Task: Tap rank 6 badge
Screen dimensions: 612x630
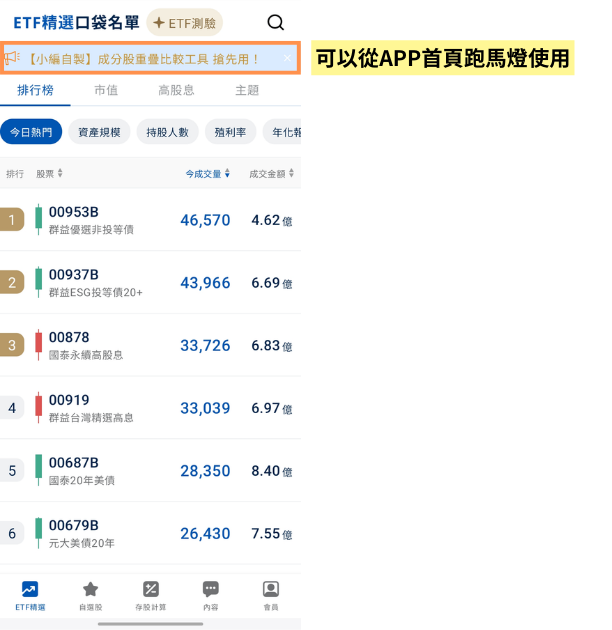Action: (12, 533)
